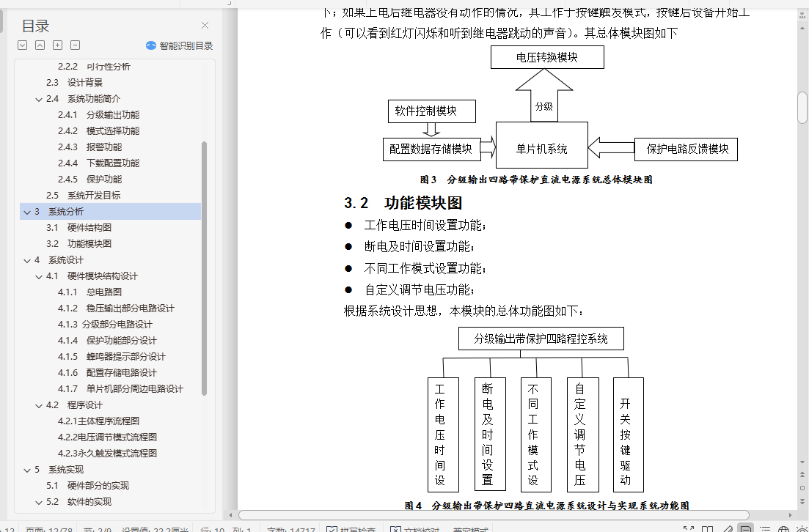Click bullet text 工作电压时间设置功能
The height and width of the screenshot is (532, 809).
click(425, 225)
